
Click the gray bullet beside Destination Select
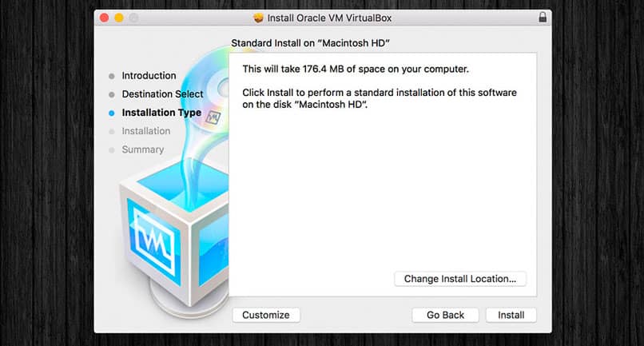[112, 94]
